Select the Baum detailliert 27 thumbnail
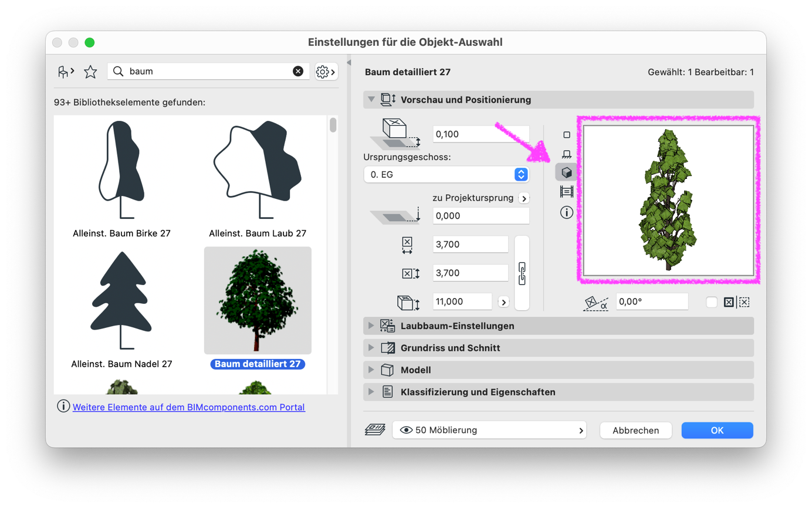 click(258, 300)
